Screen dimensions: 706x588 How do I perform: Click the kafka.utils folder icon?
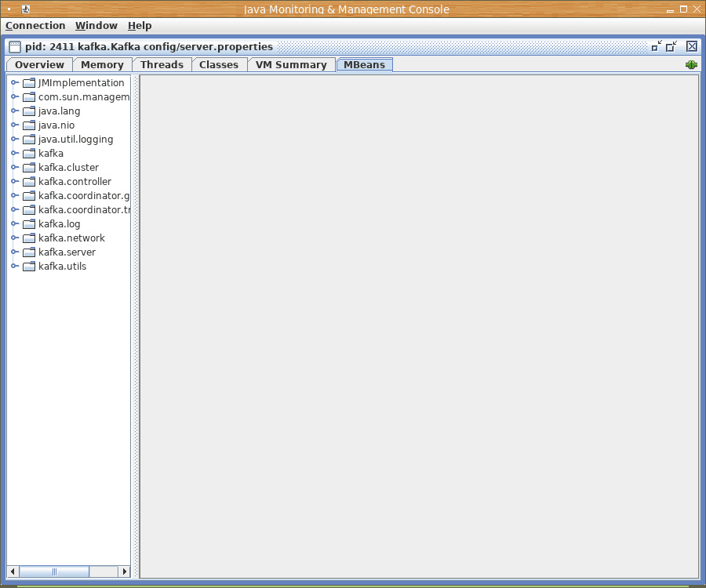coord(29,266)
